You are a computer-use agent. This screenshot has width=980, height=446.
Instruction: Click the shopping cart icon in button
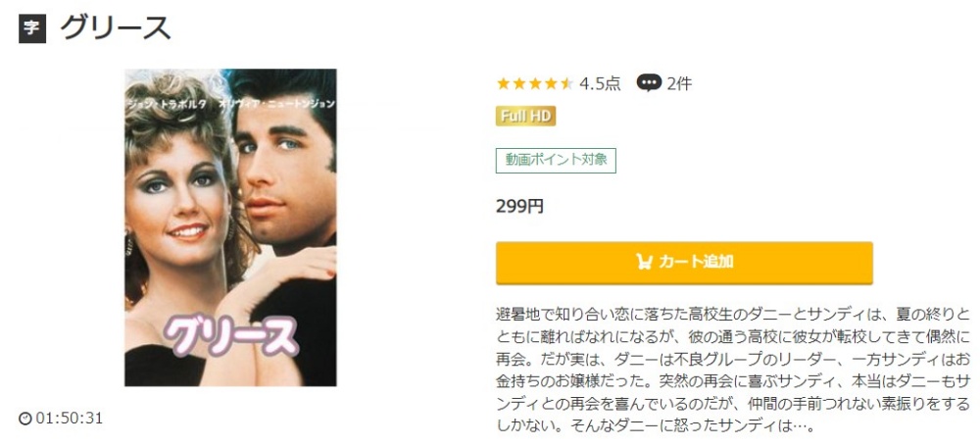(645, 262)
